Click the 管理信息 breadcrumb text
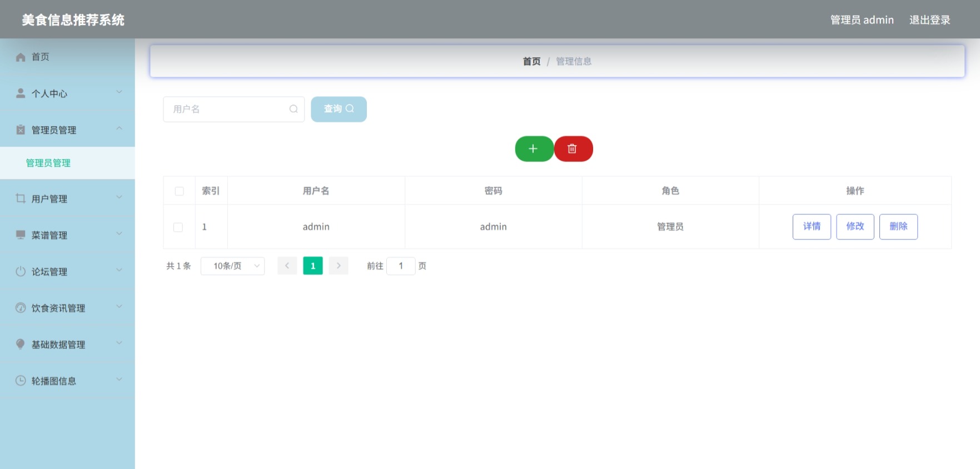The height and width of the screenshot is (469, 980). 574,61
